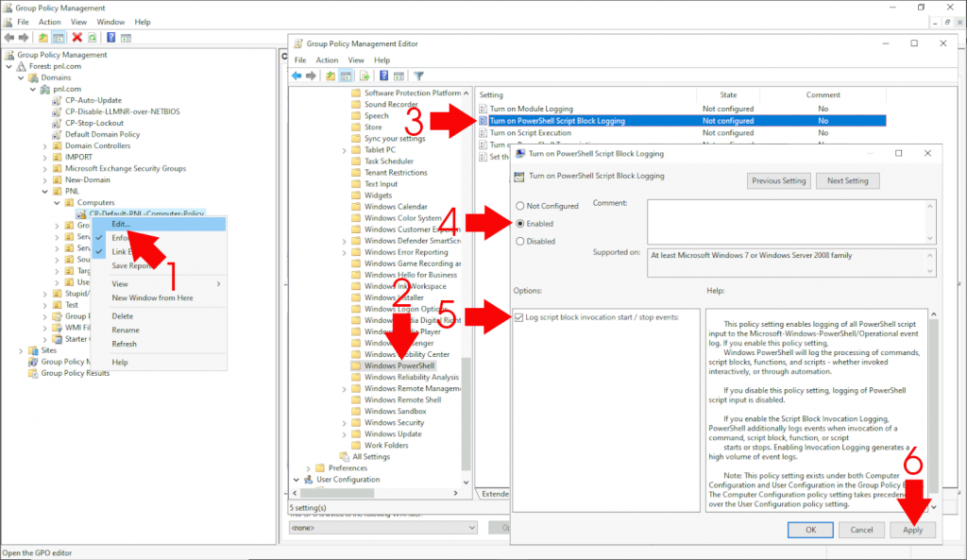The height and width of the screenshot is (560, 967).
Task: Click the Export List icon in the editor toolbar
Action: [x=365, y=76]
